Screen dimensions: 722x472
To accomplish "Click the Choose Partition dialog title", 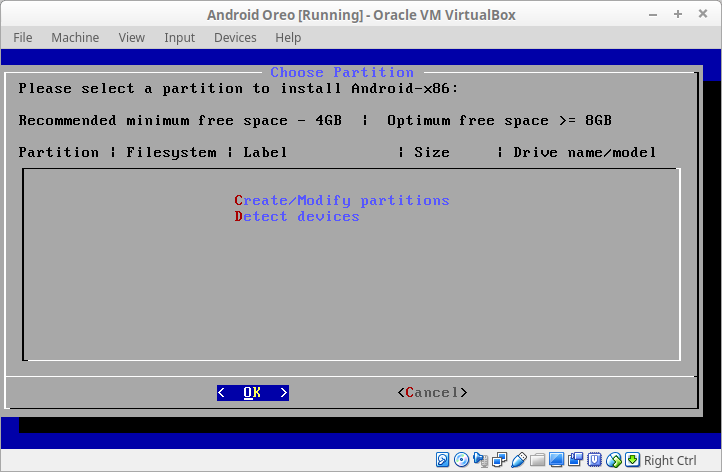I will coord(342,72).
